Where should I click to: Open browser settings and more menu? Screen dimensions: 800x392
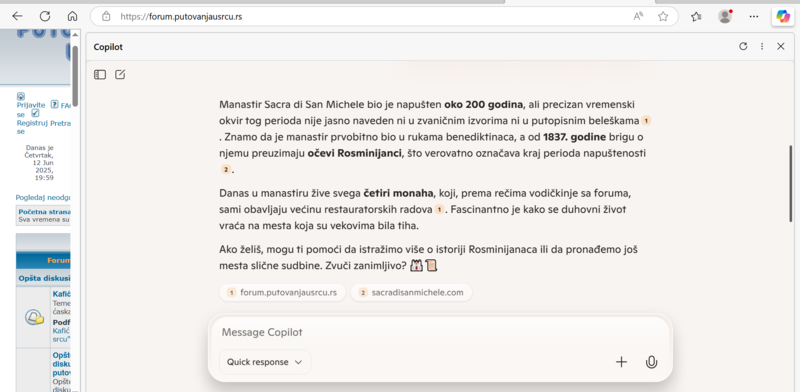(x=754, y=16)
